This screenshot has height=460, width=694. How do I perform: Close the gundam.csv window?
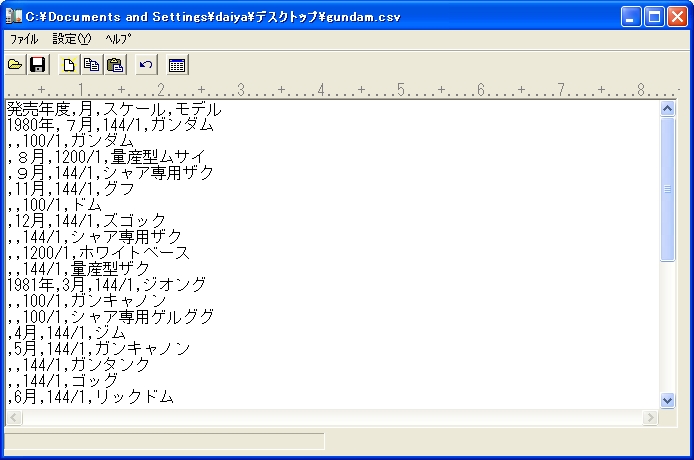point(678,17)
